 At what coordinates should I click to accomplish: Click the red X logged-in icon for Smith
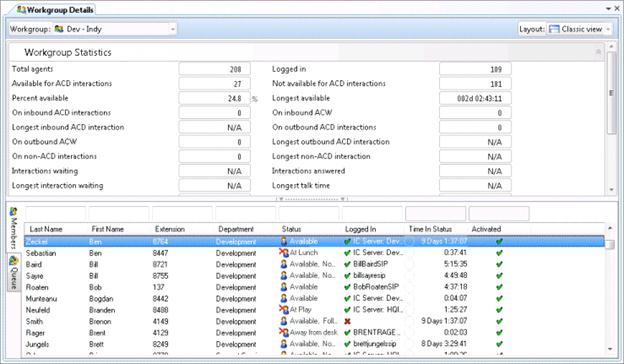pos(347,321)
